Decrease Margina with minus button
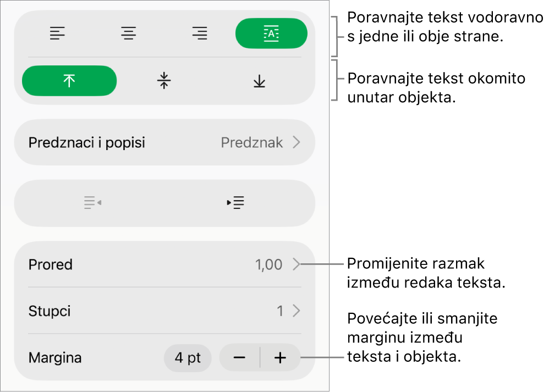Viewport: 549px width, 392px height. point(239,358)
